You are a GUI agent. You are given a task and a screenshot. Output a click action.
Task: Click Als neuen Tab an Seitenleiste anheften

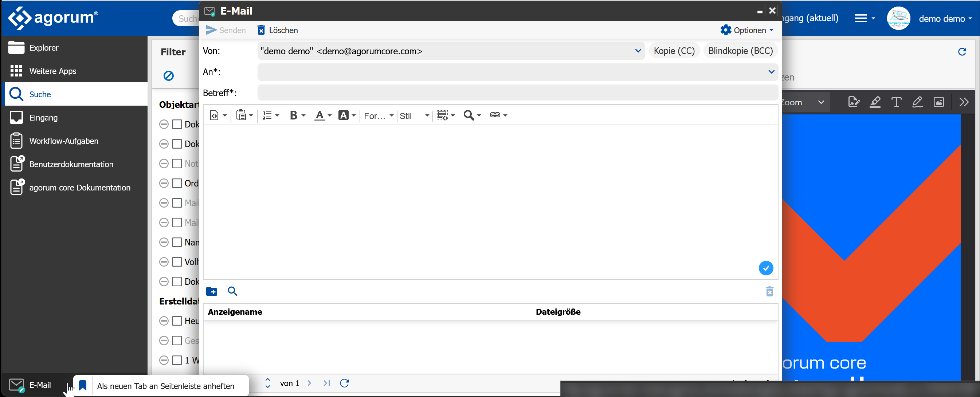point(162,386)
